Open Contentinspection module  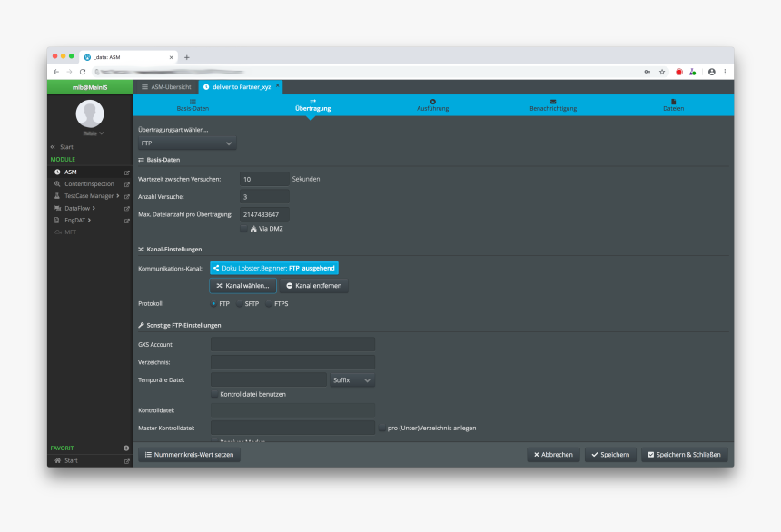(89, 183)
